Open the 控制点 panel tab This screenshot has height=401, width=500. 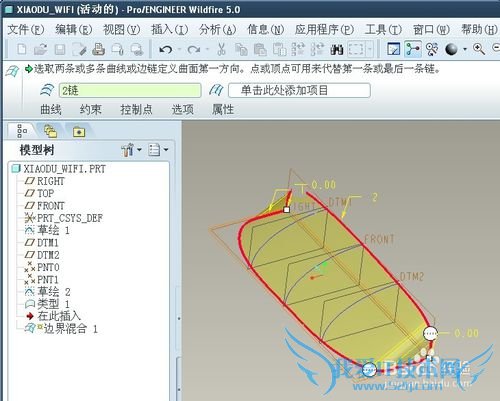point(136,109)
